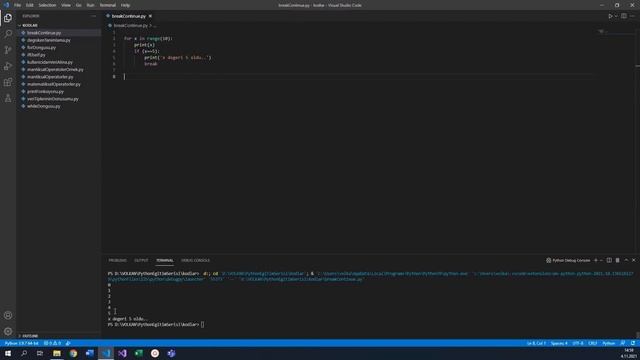
Task: Open errors and warnings count in status bar
Action: coord(52,343)
